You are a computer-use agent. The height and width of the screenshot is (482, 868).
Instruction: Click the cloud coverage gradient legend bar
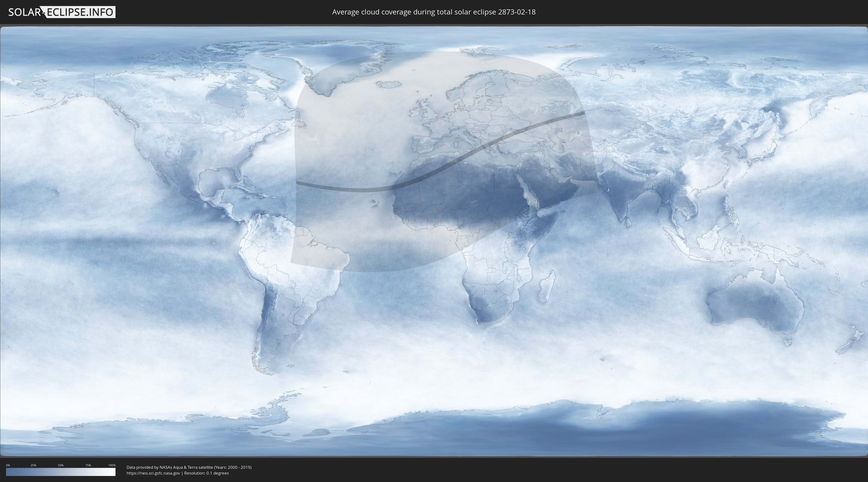(x=61, y=472)
